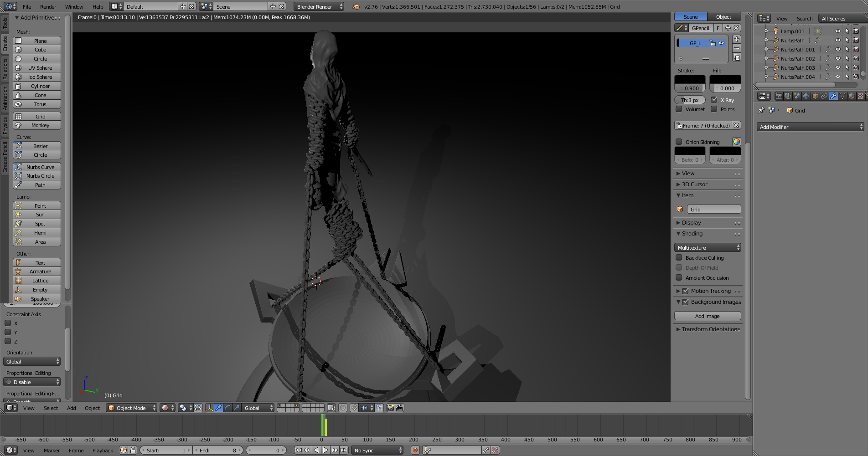Viewport: 868px width, 456px height.
Task: Open the Render menu
Action: click(x=48, y=6)
